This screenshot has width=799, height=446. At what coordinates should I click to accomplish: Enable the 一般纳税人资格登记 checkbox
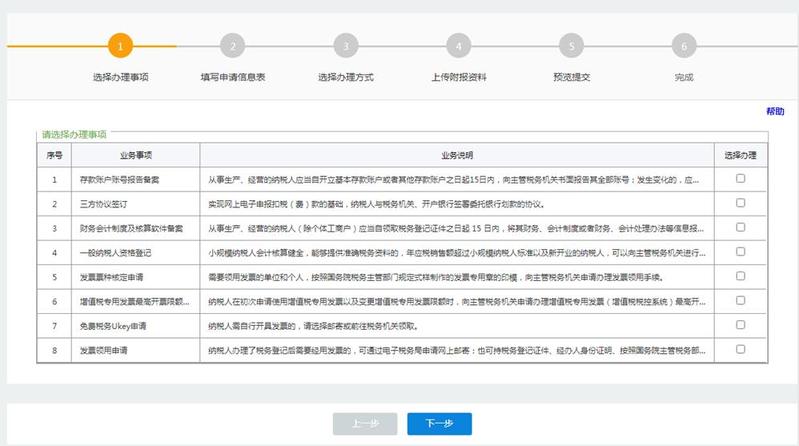pyautogui.click(x=740, y=252)
